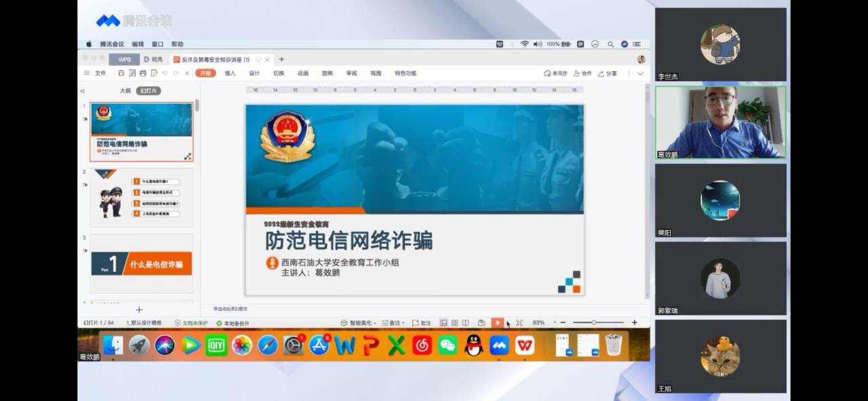Start slideshow with the orange play button
Viewport: 868px width, 401px height.
click(x=498, y=323)
